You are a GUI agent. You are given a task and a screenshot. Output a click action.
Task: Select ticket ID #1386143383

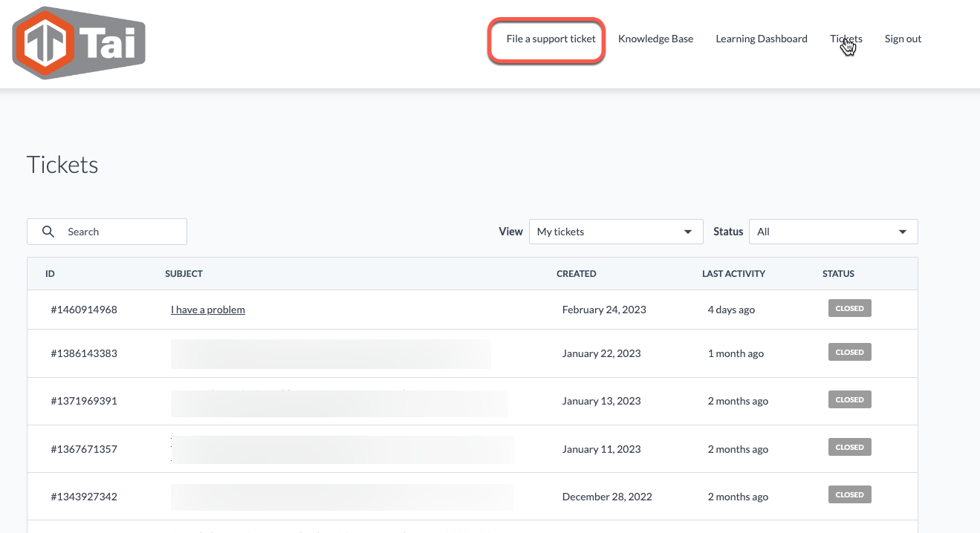84,353
